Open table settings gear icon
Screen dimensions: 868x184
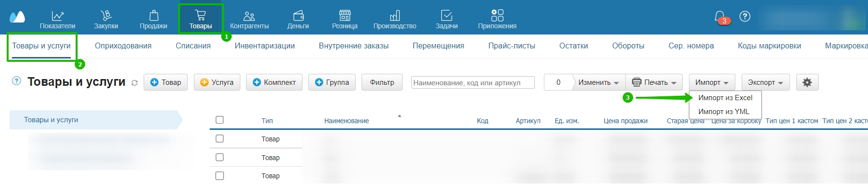tap(807, 82)
